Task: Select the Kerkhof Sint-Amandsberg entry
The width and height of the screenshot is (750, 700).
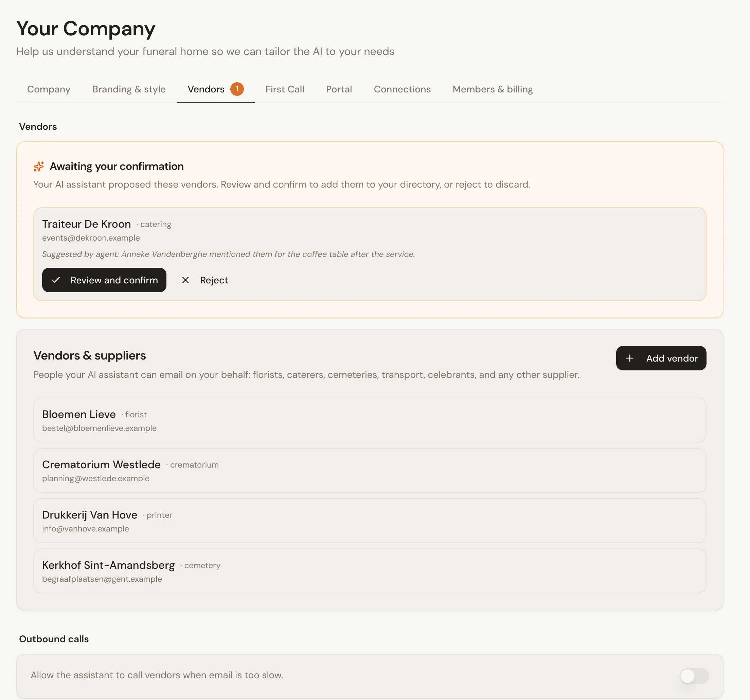Action: click(370, 571)
